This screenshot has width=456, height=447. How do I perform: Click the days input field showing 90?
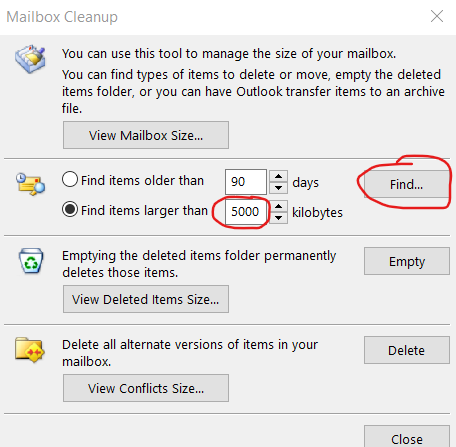246,182
